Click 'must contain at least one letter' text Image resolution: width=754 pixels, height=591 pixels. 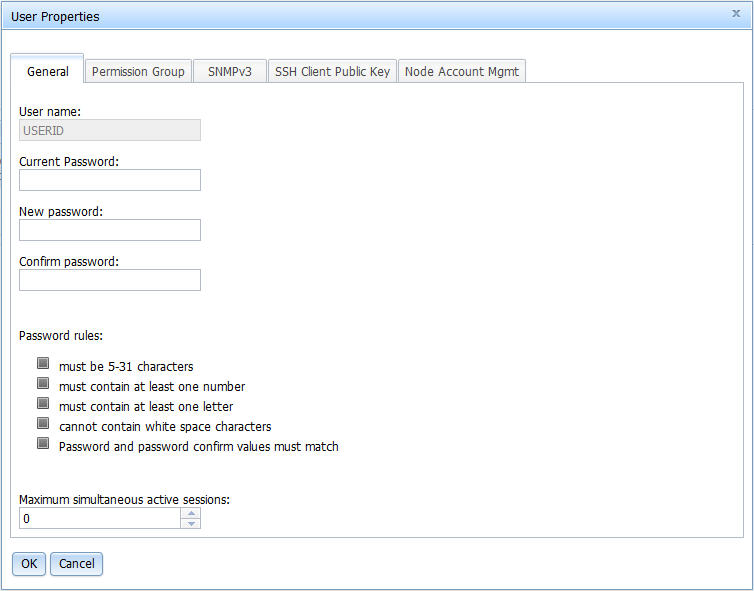(146, 407)
